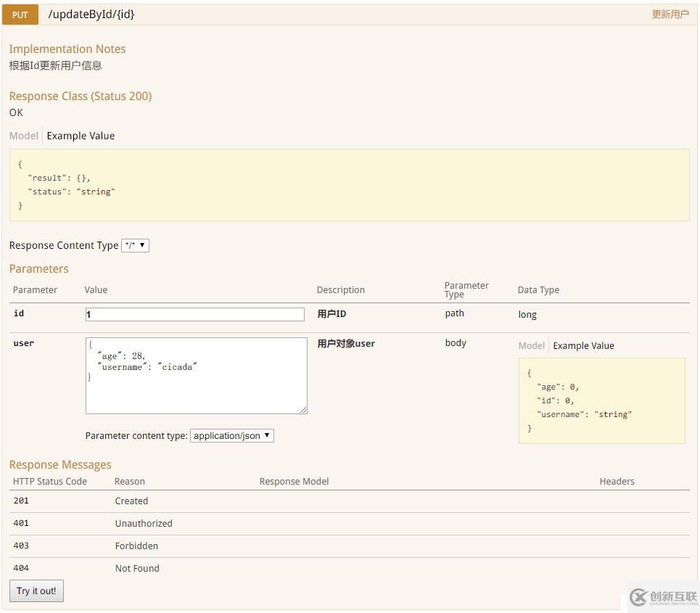Image resolution: width=700 pixels, height=613 pixels.
Task: Open Response Content Type dropdown
Action: [x=135, y=245]
